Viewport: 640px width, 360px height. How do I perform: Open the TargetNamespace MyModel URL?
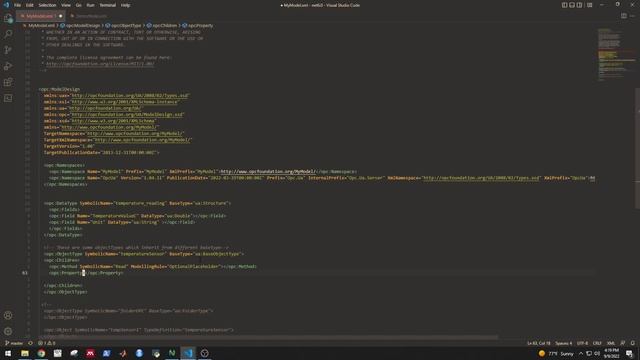[x=135, y=133]
